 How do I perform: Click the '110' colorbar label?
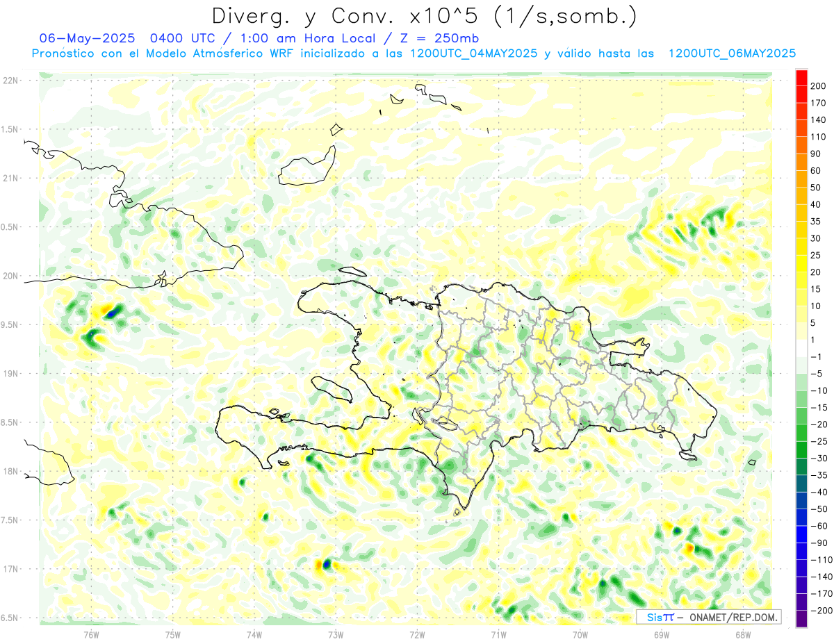818,137
